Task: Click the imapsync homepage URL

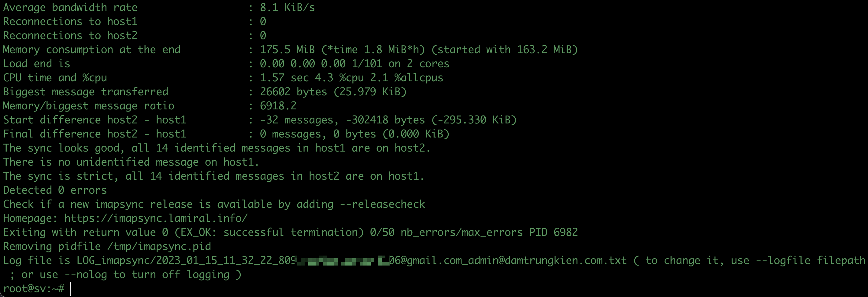Action: 156,218
